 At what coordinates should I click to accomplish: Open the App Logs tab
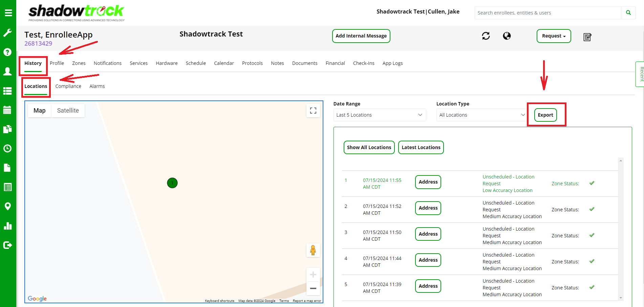pyautogui.click(x=393, y=63)
